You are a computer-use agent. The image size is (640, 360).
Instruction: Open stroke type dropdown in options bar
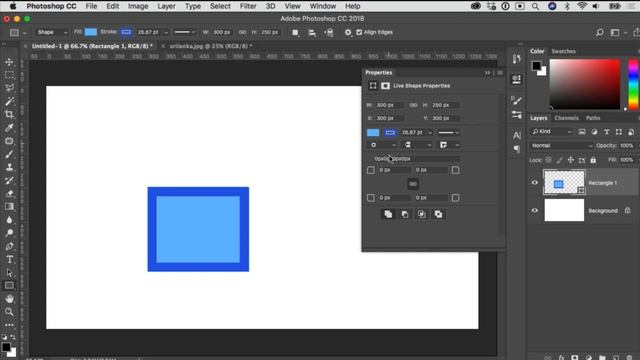coord(185,32)
